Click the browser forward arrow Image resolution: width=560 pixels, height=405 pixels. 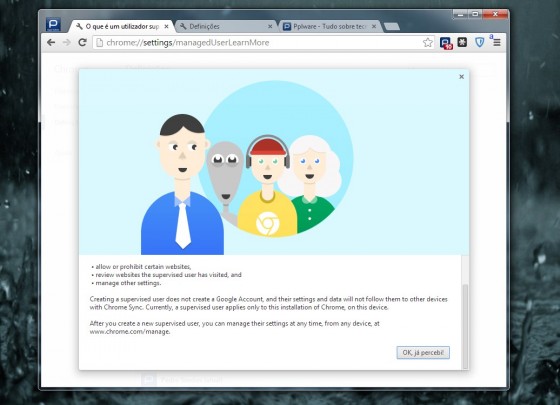coord(67,42)
